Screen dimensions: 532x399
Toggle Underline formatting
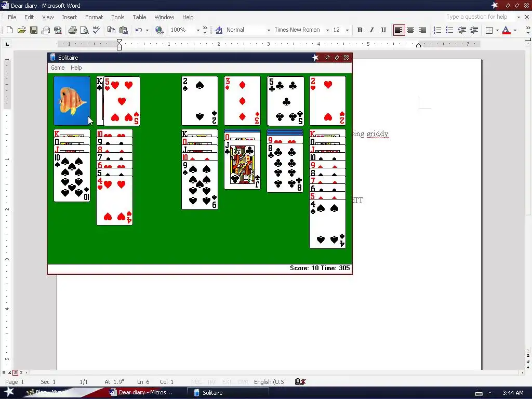(x=383, y=30)
